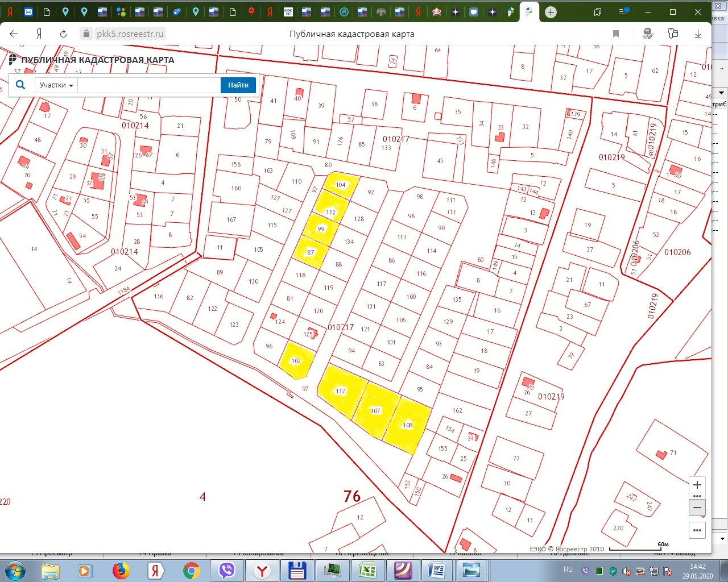The height and width of the screenshot is (582, 728).
Task: Open the browser downloads arrow
Action: pos(698,34)
